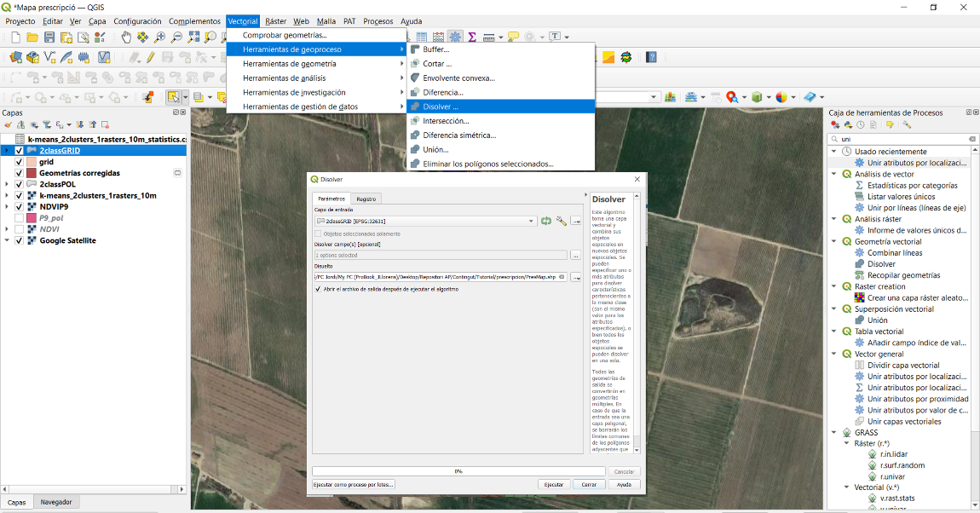Image resolution: width=980 pixels, height=513 pixels.
Task: Click the Disuelto output browse button
Action: pyautogui.click(x=575, y=277)
